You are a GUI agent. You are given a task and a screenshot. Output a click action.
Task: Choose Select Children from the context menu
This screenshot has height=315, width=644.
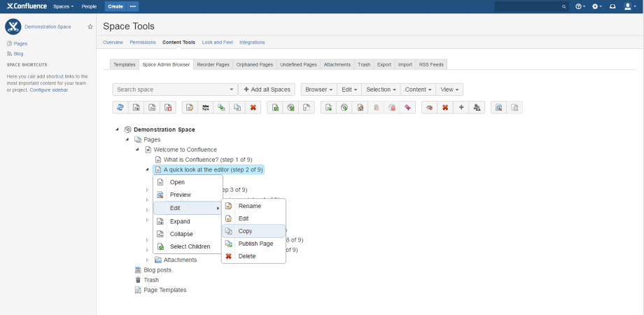(190, 246)
